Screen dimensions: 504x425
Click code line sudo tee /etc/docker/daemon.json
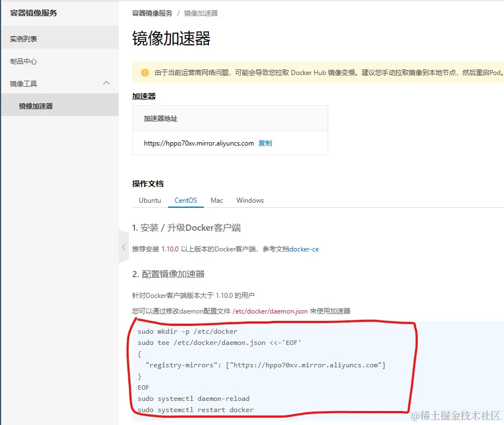(219, 343)
